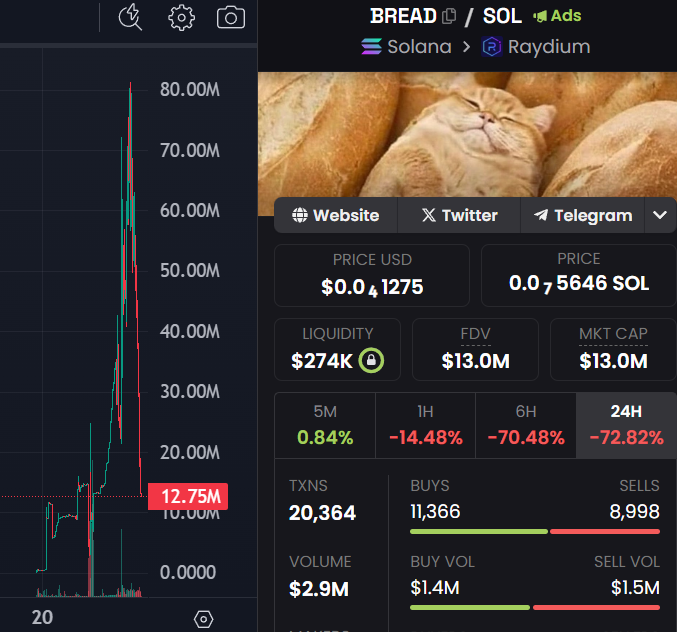Click the 8,998 sells count
The width and height of the screenshot is (677, 632).
tap(634, 512)
